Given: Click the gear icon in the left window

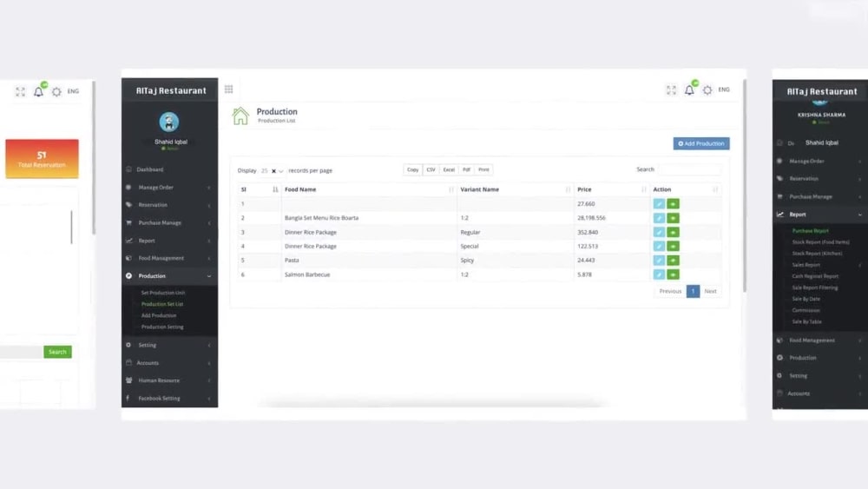Looking at the screenshot, I should pyautogui.click(x=56, y=92).
